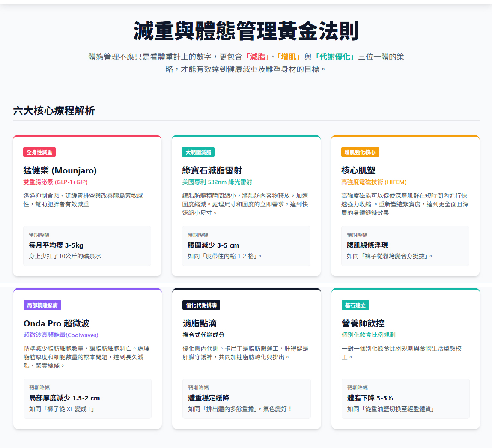Click the 基石建立 green tag badge

[355, 305]
